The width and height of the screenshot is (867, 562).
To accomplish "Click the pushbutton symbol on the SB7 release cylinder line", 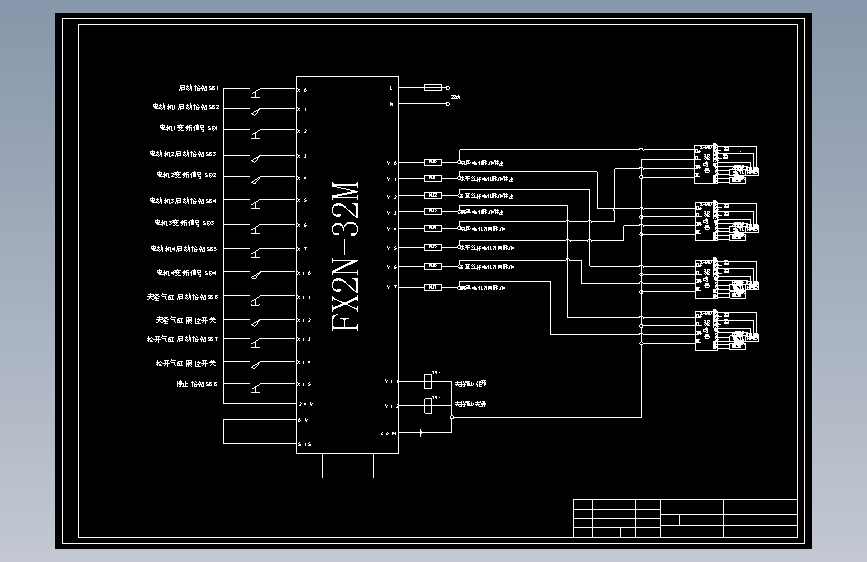I will [256, 343].
